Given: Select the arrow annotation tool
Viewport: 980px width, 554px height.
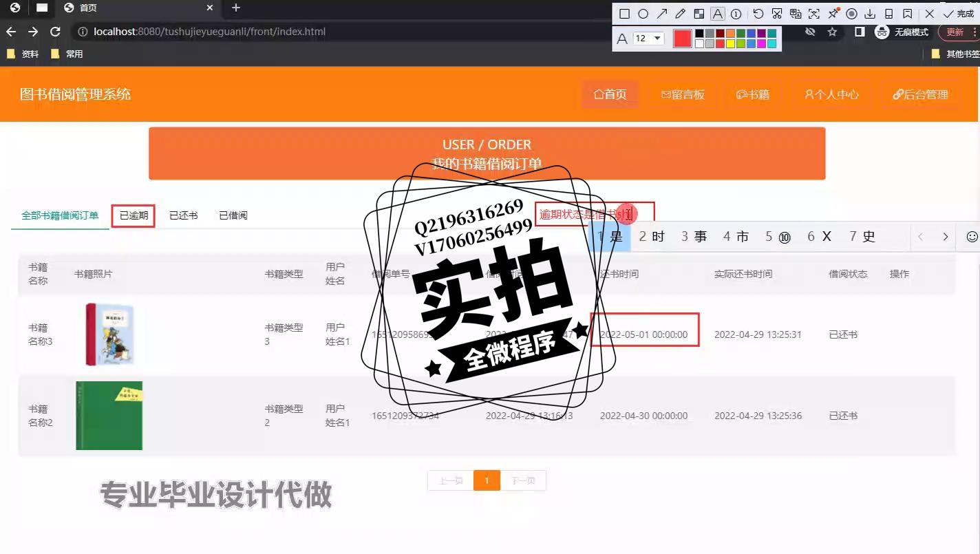Looking at the screenshot, I should tap(662, 14).
